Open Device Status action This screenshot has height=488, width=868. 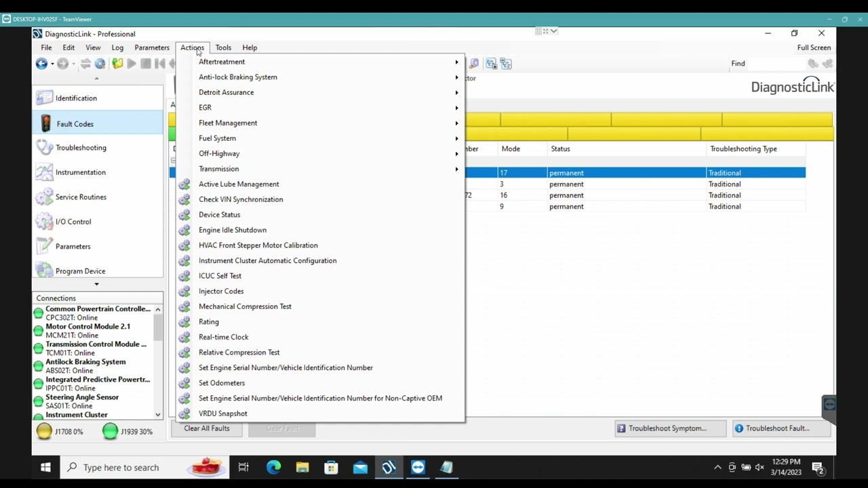(320, 215)
